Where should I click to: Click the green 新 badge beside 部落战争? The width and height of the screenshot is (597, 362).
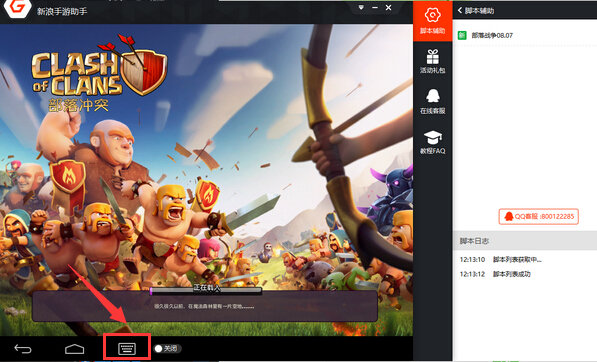462,35
